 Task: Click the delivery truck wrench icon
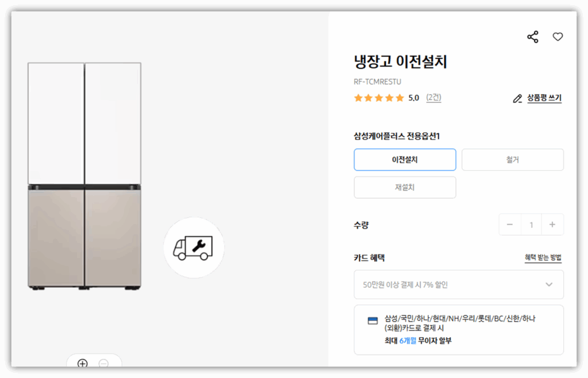pos(193,248)
